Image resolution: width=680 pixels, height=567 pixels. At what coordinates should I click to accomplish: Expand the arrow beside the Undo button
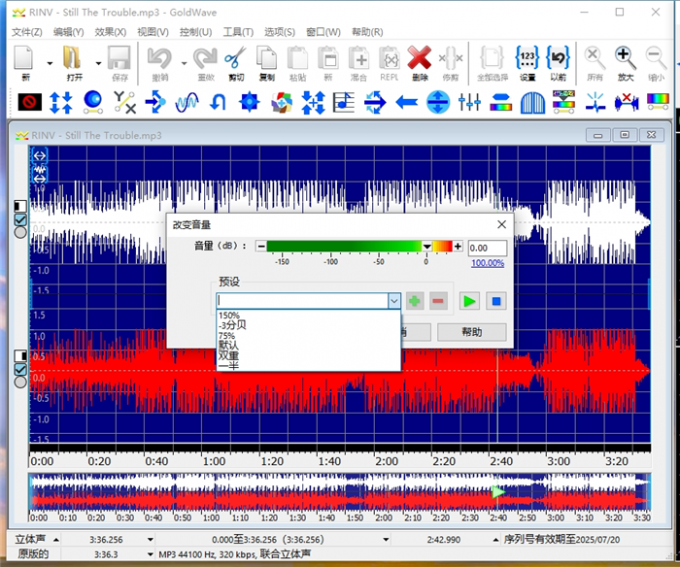coord(184,63)
